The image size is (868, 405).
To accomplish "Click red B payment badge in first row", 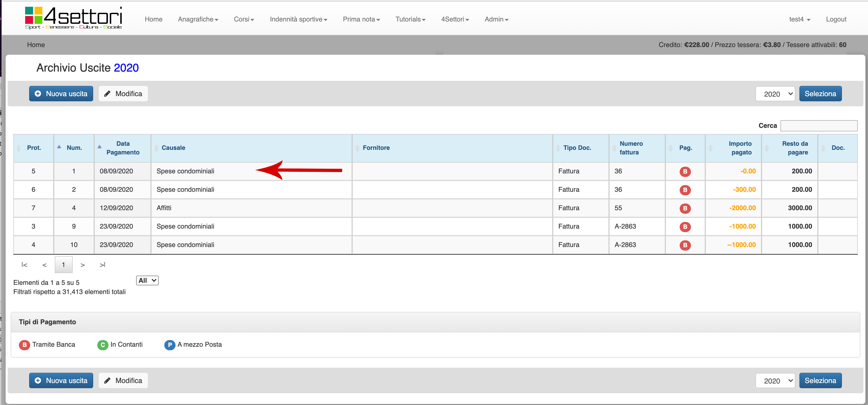I will (685, 171).
